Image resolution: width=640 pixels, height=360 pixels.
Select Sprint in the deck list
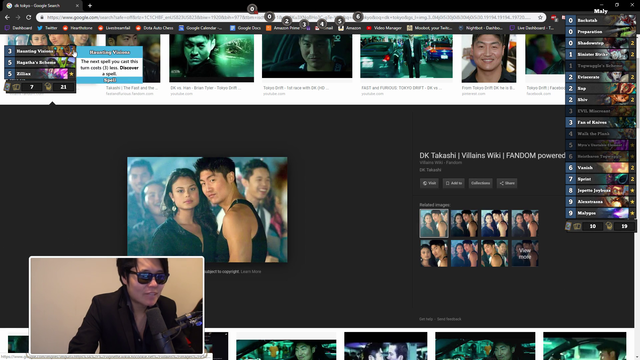(x=600, y=179)
